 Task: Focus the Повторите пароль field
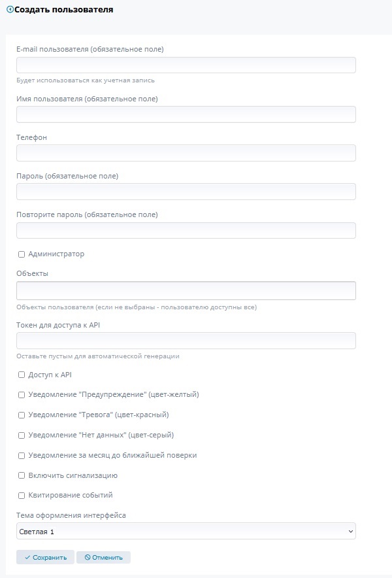point(186,230)
